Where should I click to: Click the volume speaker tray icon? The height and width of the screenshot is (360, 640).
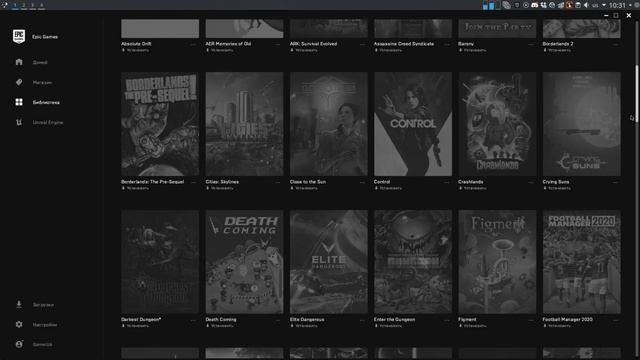(x=586, y=5)
